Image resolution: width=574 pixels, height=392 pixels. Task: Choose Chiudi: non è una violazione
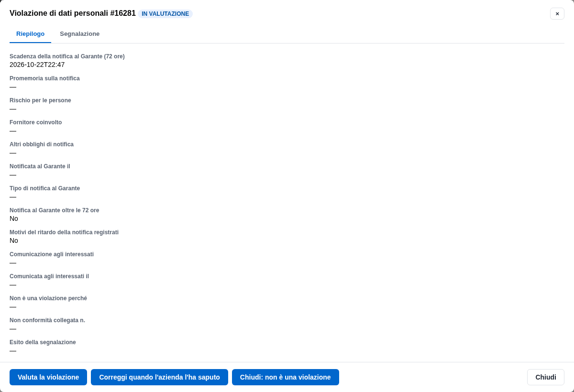coord(286,377)
